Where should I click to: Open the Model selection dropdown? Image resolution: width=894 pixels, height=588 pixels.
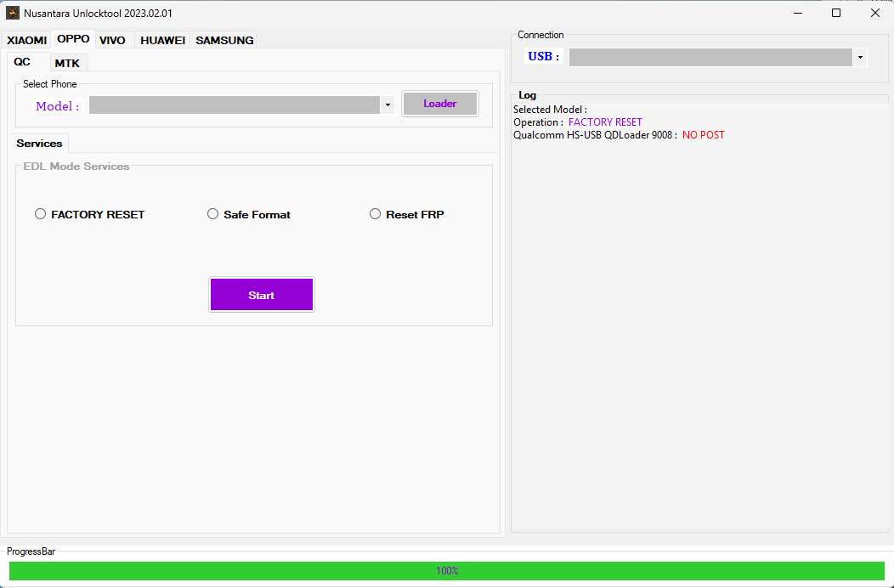238,104
